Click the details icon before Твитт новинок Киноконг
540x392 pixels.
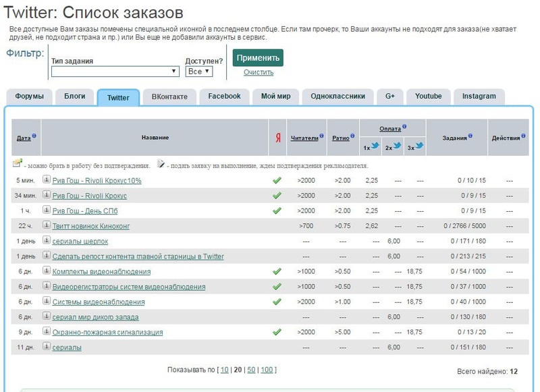(47, 225)
